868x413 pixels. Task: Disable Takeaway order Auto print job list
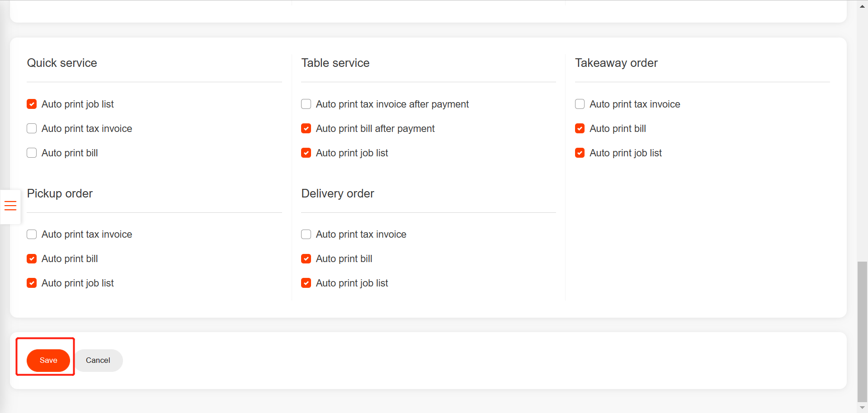(x=580, y=153)
